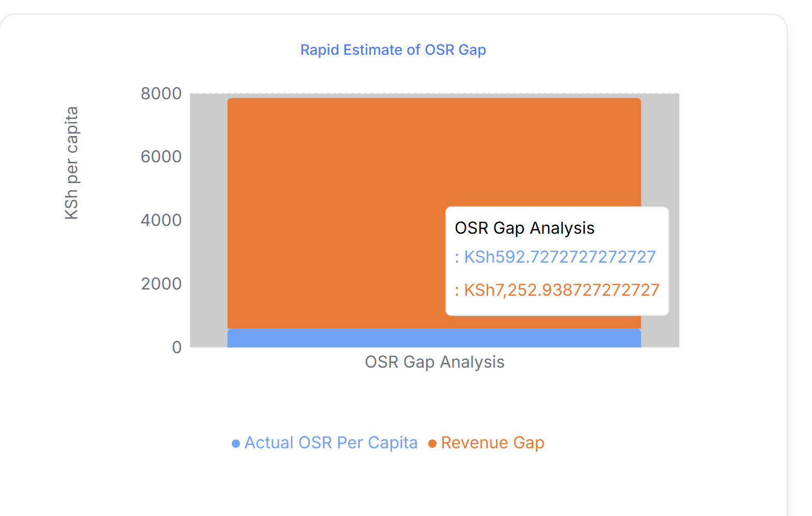Click the OSR Gap Analysis x-axis label
Screen dimensions: 812x516
(x=434, y=362)
